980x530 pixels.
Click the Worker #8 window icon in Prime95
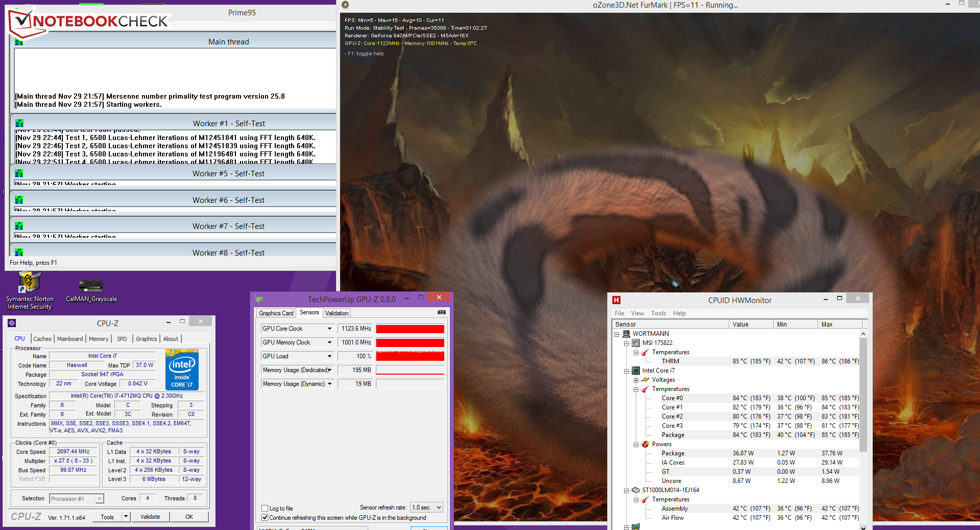19,253
